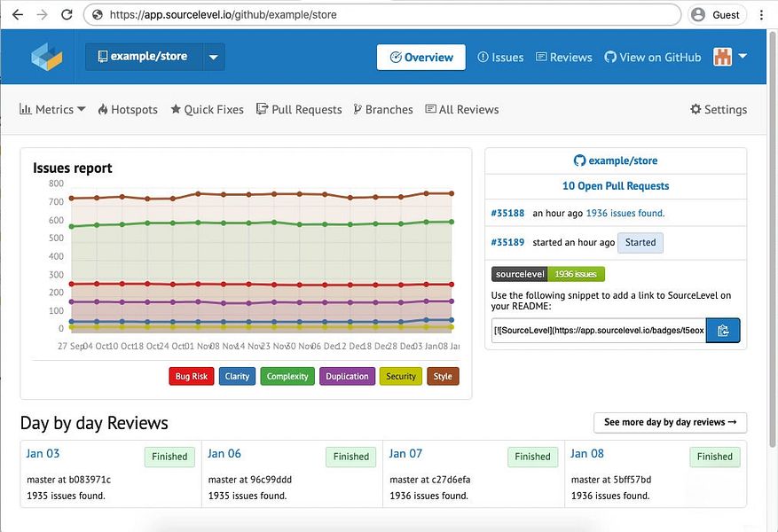This screenshot has height=532, width=778.
Task: Toggle Security legend series
Action: (400, 376)
